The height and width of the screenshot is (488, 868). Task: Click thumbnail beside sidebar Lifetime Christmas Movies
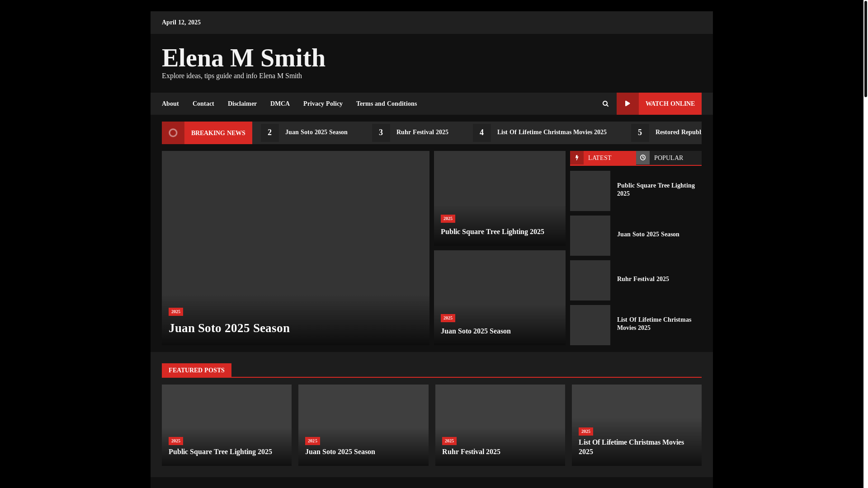[x=590, y=325]
